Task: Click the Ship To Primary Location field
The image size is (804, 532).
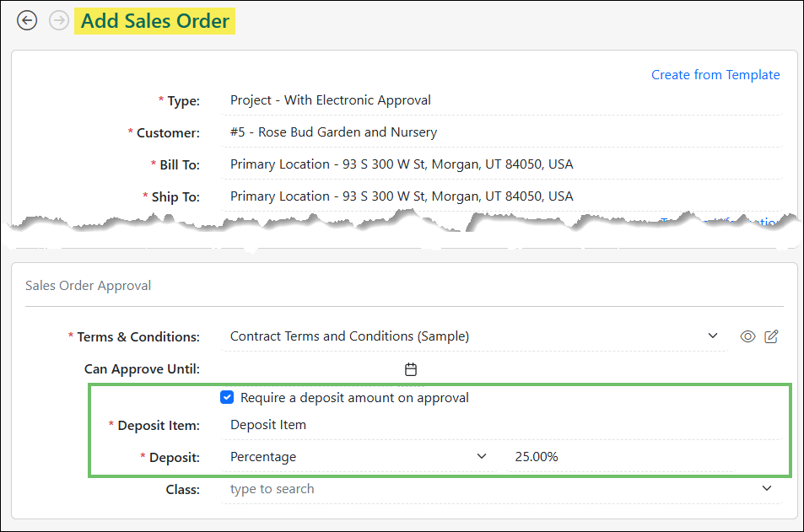Action: click(x=501, y=196)
